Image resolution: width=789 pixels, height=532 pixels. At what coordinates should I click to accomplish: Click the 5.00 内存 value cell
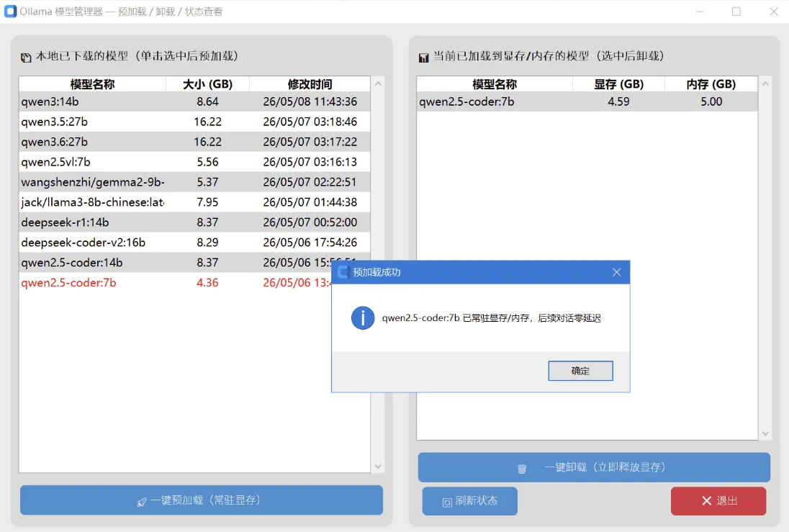coord(711,102)
